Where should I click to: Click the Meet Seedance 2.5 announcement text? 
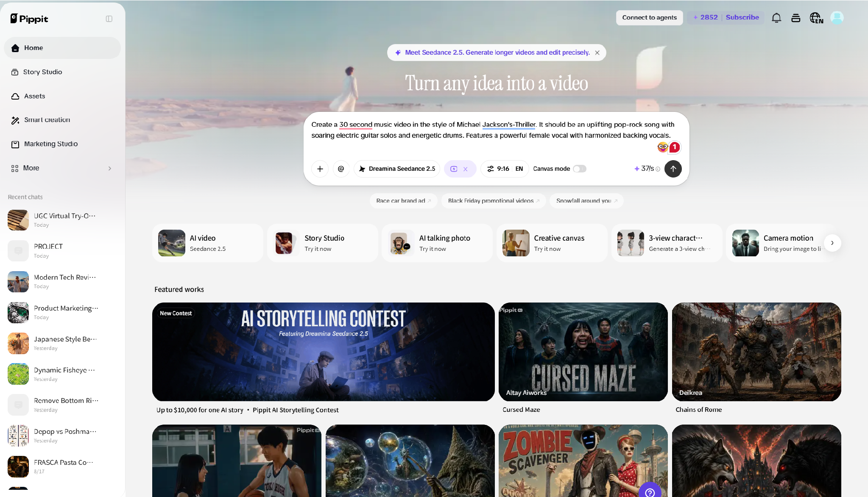(x=497, y=53)
